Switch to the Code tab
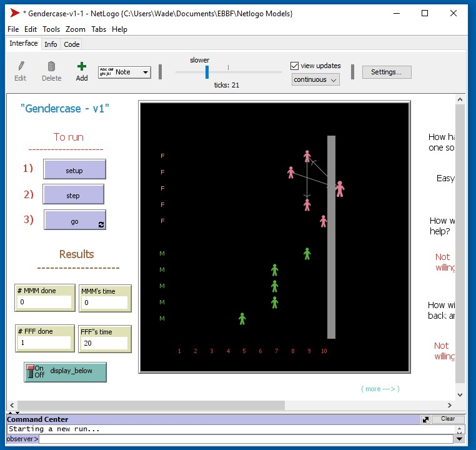476x450 pixels. tap(72, 44)
